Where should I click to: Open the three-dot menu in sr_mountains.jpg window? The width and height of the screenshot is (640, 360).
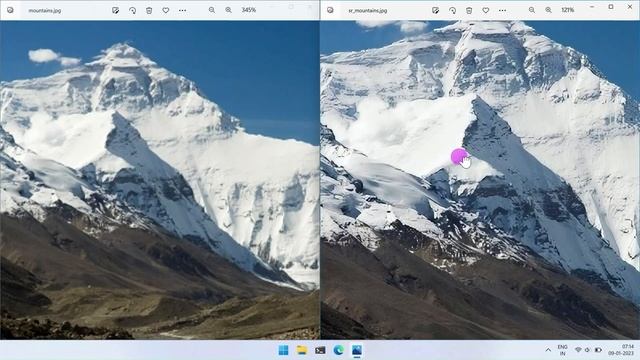502,10
